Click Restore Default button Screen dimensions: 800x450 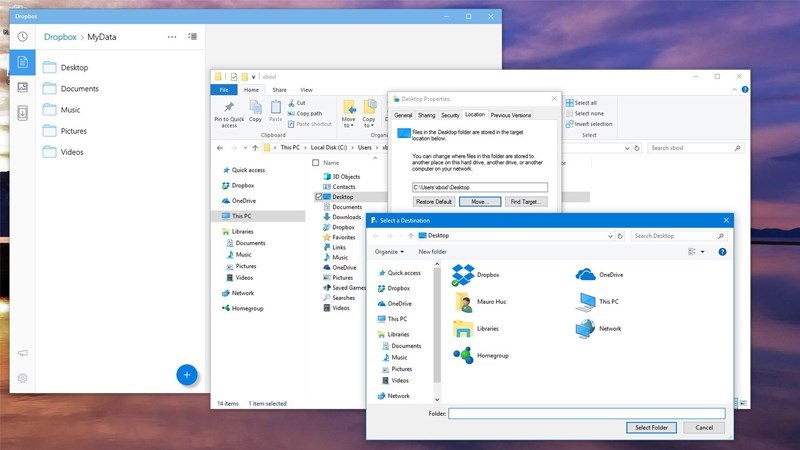(x=434, y=202)
